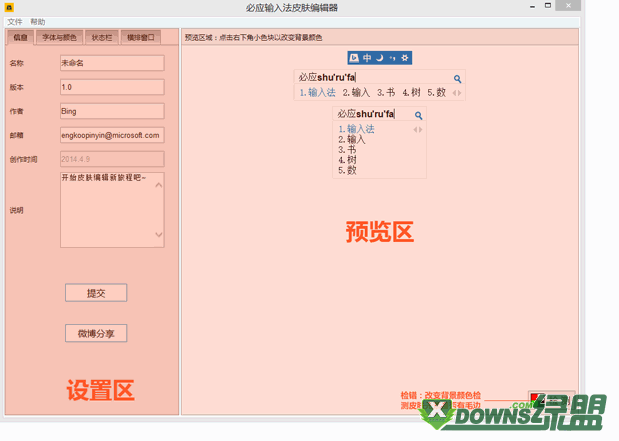Click paging arrows in vertical candidate list
Image resolution: width=619 pixels, height=441 pixels.
(418, 129)
